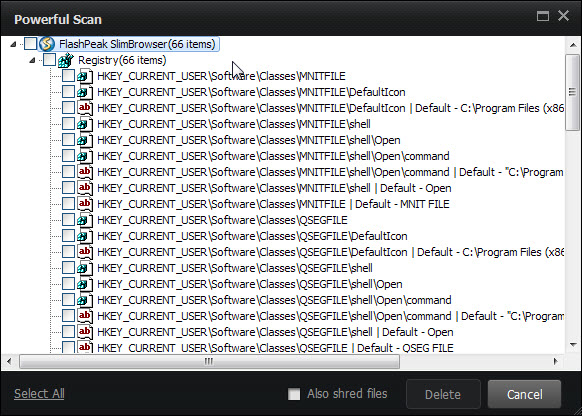Click the Registry cube icon
This screenshot has height=416, width=582.
coord(66,60)
